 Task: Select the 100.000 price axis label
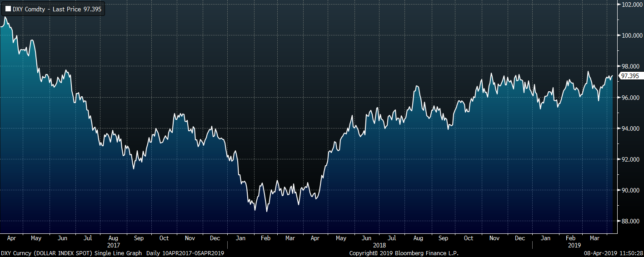(x=631, y=36)
